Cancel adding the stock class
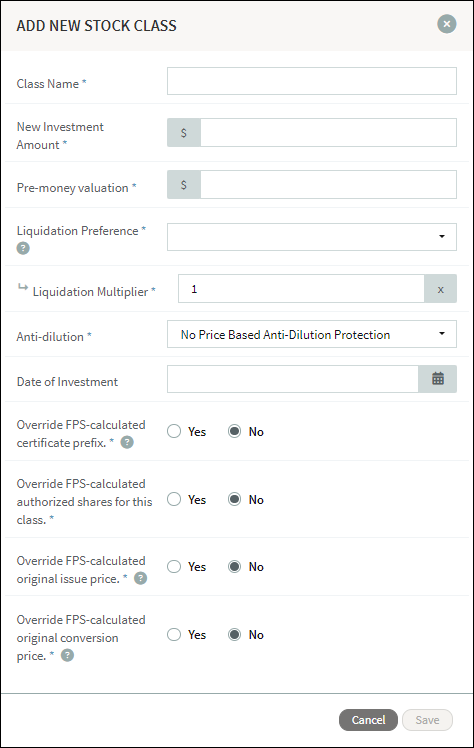Viewport: 474px width, 748px height. click(368, 720)
